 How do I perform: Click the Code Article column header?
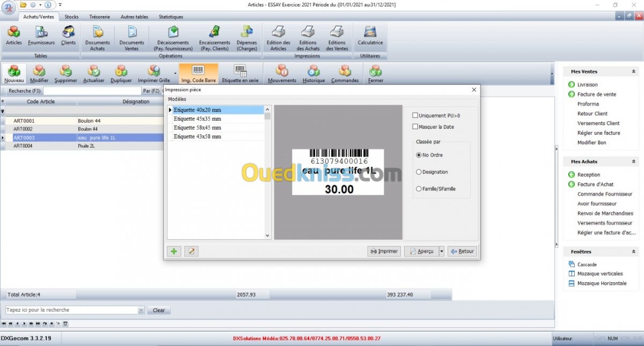point(41,101)
